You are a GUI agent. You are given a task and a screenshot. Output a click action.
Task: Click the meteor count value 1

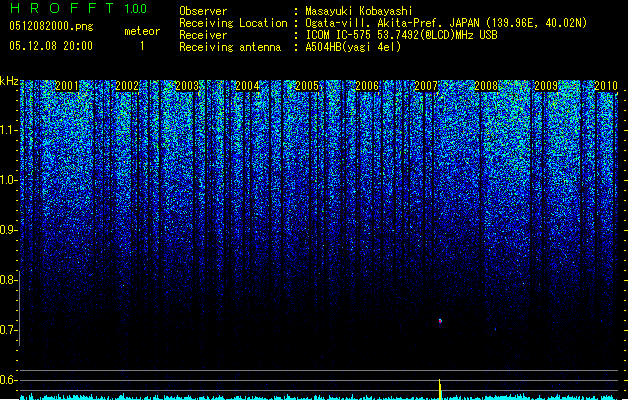[142, 46]
